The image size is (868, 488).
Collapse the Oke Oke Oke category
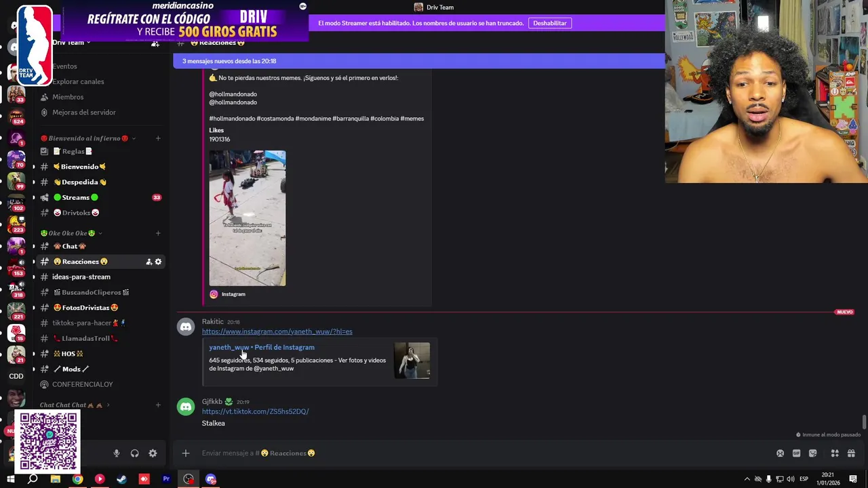tap(71, 233)
